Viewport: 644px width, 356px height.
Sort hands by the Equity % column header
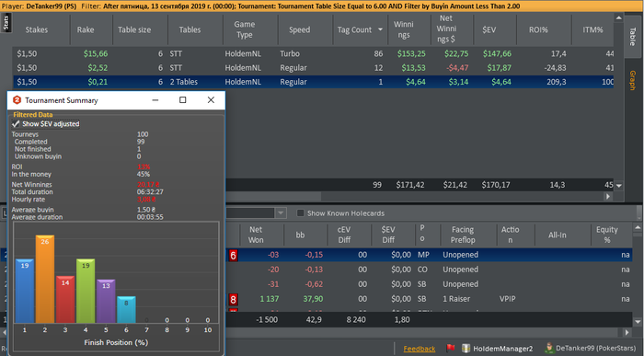pyautogui.click(x=607, y=235)
